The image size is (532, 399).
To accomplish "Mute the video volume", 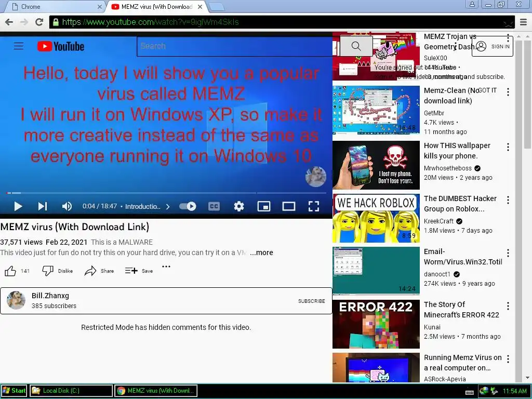I will (67, 206).
